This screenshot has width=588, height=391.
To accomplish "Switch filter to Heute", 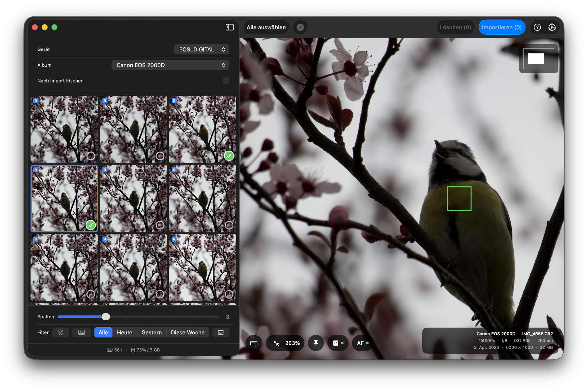I will pyautogui.click(x=124, y=332).
